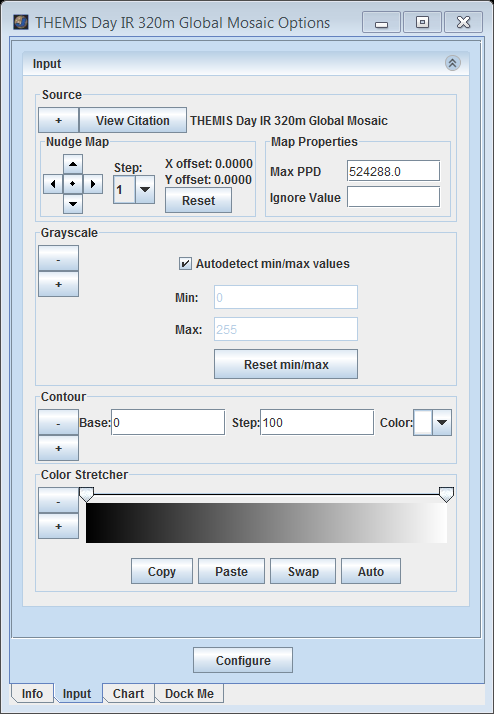Click Contour Step field
The height and width of the screenshot is (714, 494).
pos(317,423)
